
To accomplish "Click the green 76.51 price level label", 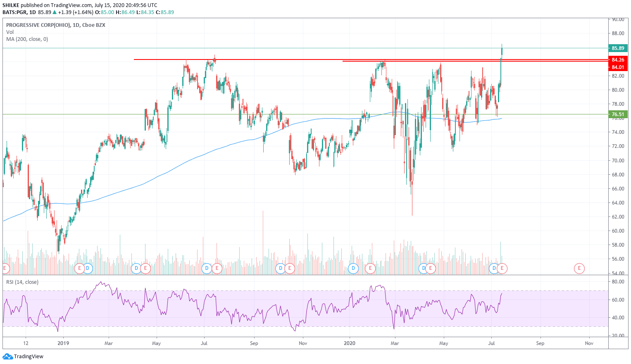I will coord(618,114).
